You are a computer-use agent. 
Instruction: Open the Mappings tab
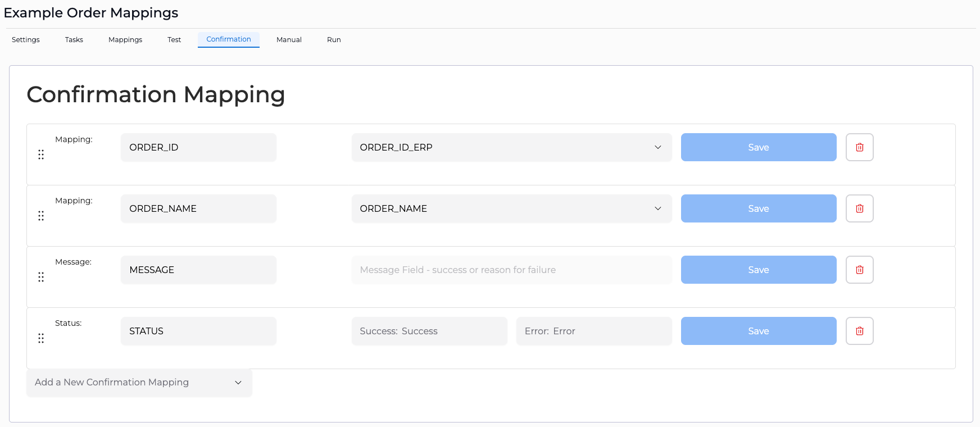pos(125,40)
